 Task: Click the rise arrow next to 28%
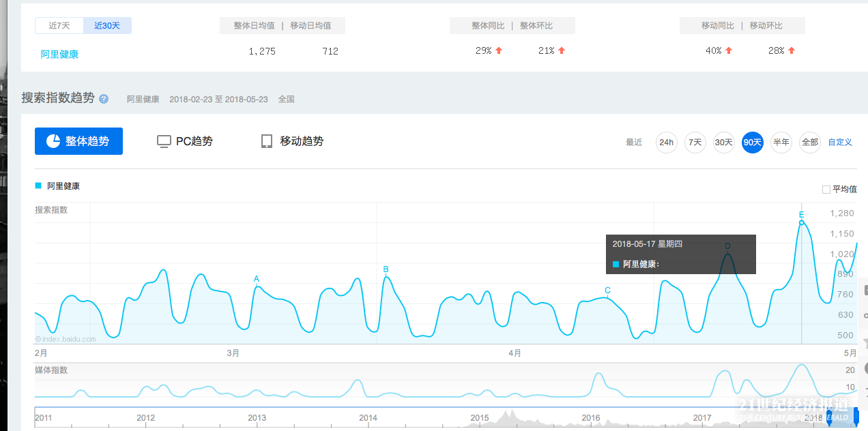tap(790, 50)
